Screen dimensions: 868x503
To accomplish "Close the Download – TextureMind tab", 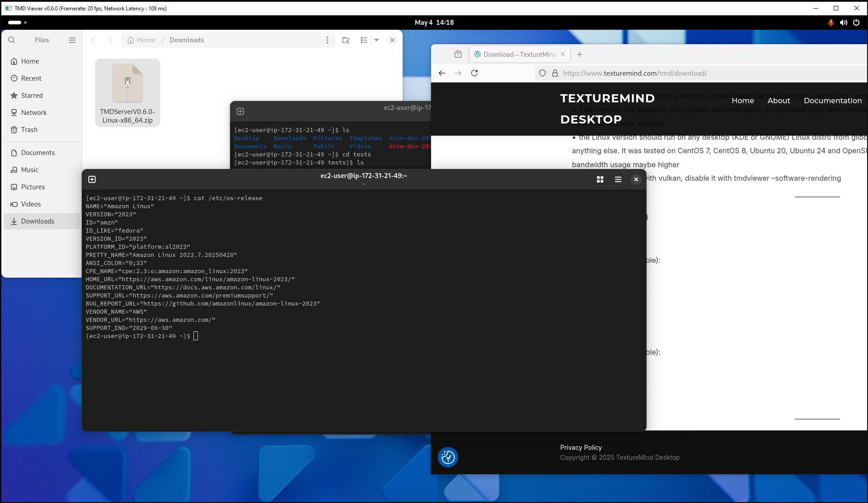I will (563, 54).
